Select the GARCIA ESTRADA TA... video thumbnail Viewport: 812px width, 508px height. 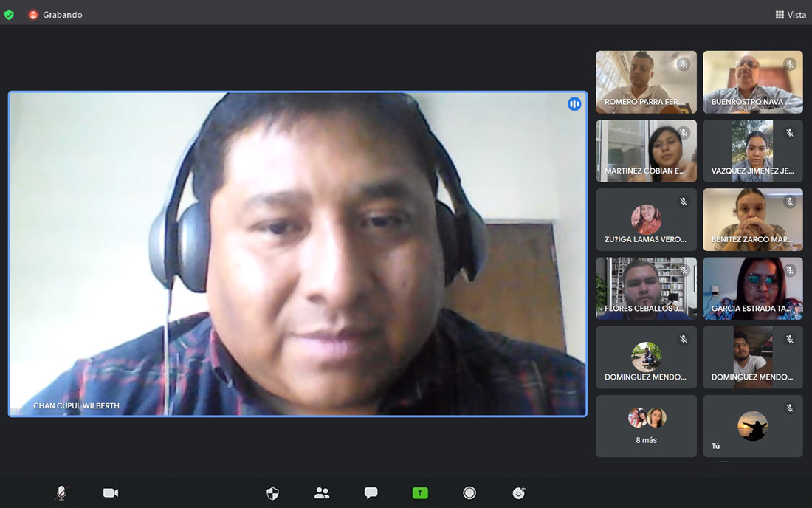coord(753,289)
